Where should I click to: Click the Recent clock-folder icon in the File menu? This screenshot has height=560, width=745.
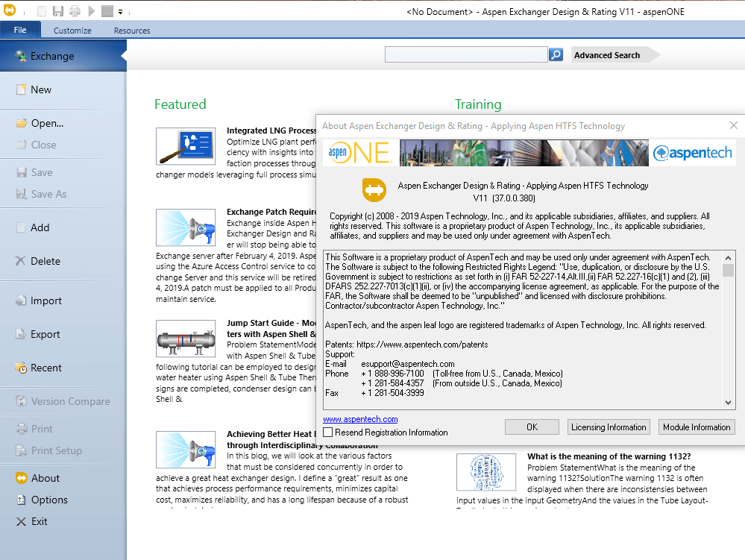pos(21,368)
